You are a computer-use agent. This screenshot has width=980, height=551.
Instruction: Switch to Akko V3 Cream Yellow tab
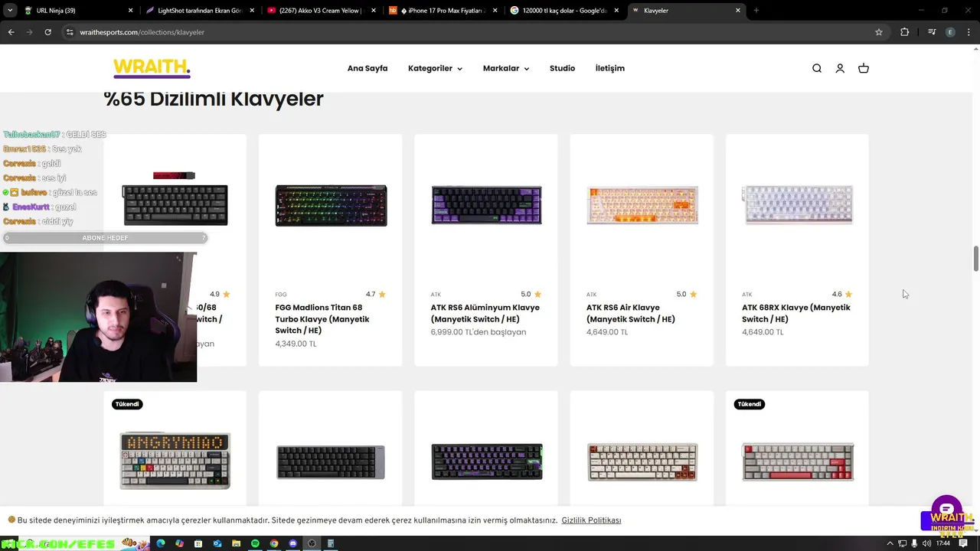pos(320,11)
